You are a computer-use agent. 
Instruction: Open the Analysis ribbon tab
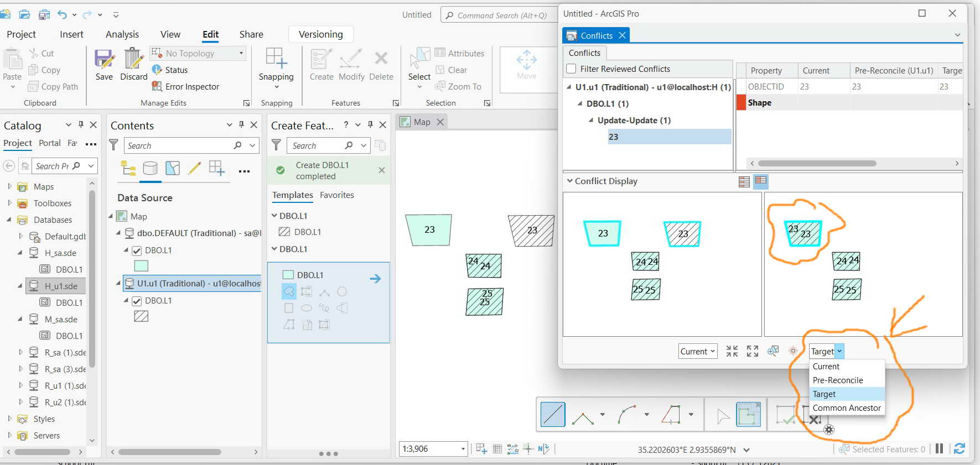[x=122, y=34]
